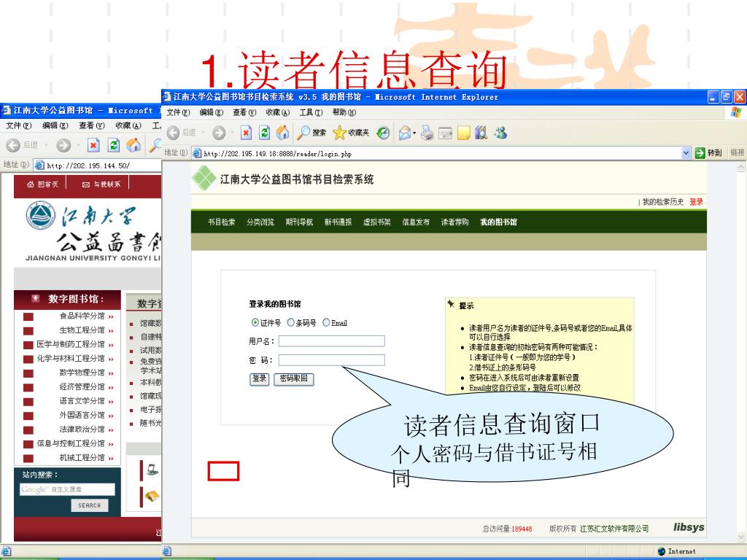Screen dimensions: 747x560
Task: Click SEARCH button in rear library window
Action: click(90, 505)
